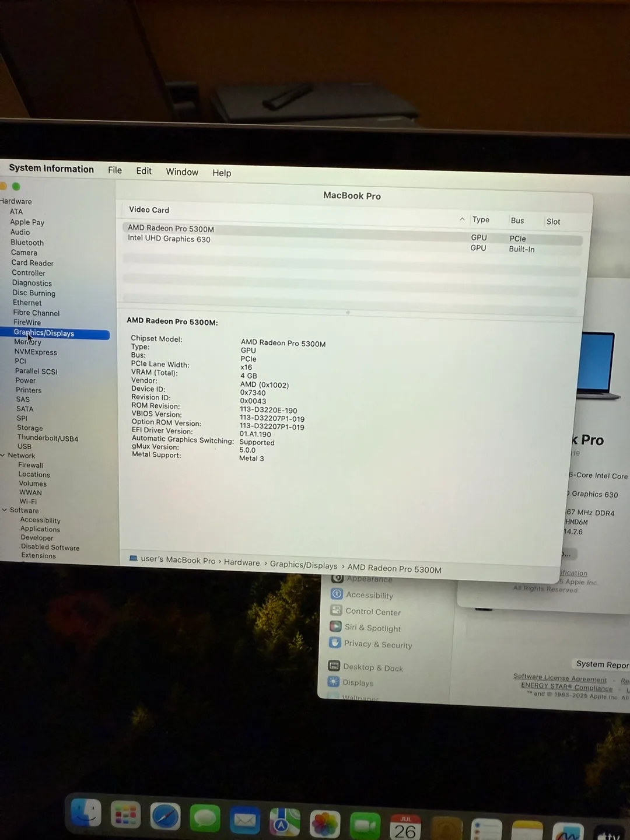Click Hardware in the bottom path bar

pyautogui.click(x=242, y=562)
